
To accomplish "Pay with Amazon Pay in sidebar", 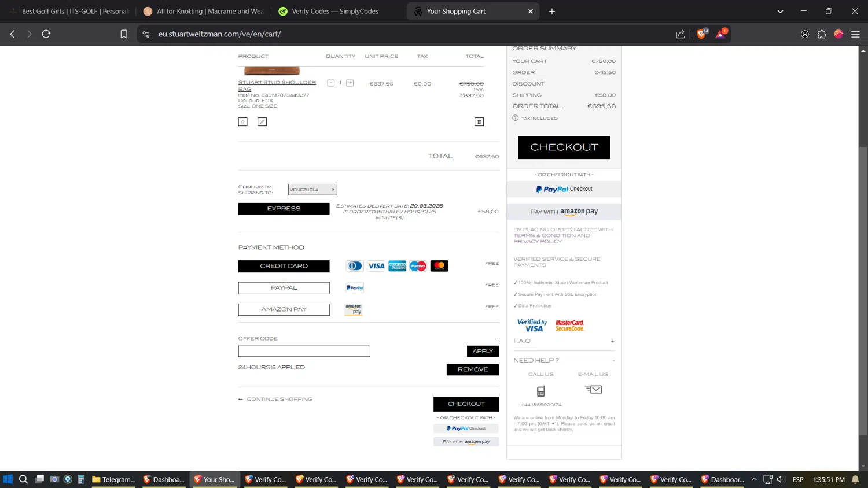I will [564, 212].
